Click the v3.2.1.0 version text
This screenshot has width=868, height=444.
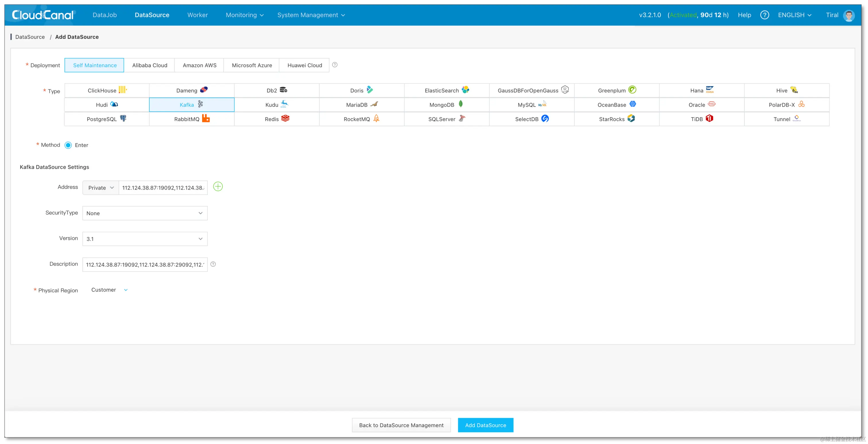(650, 15)
